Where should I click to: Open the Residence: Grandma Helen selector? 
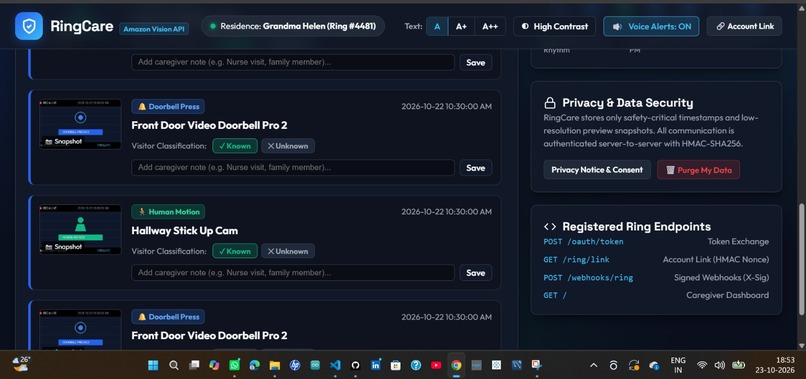click(x=293, y=26)
